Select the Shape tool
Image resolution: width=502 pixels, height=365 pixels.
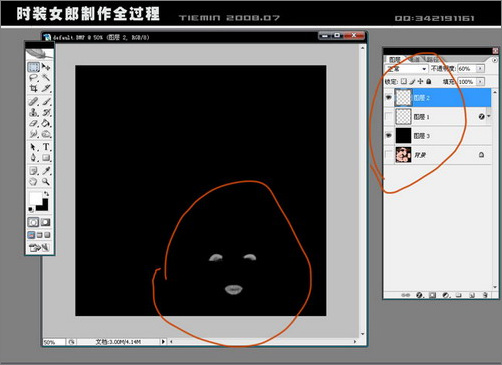(x=46, y=158)
